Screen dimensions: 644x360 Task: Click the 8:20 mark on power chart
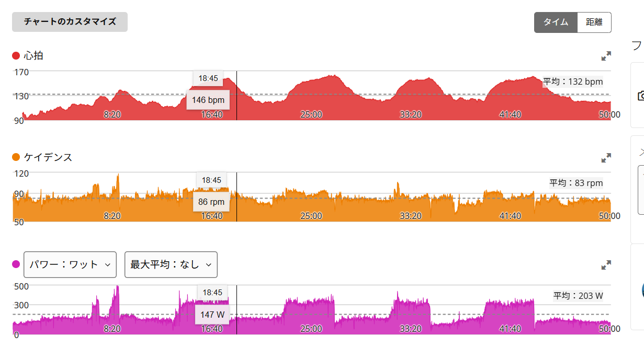[x=112, y=329]
